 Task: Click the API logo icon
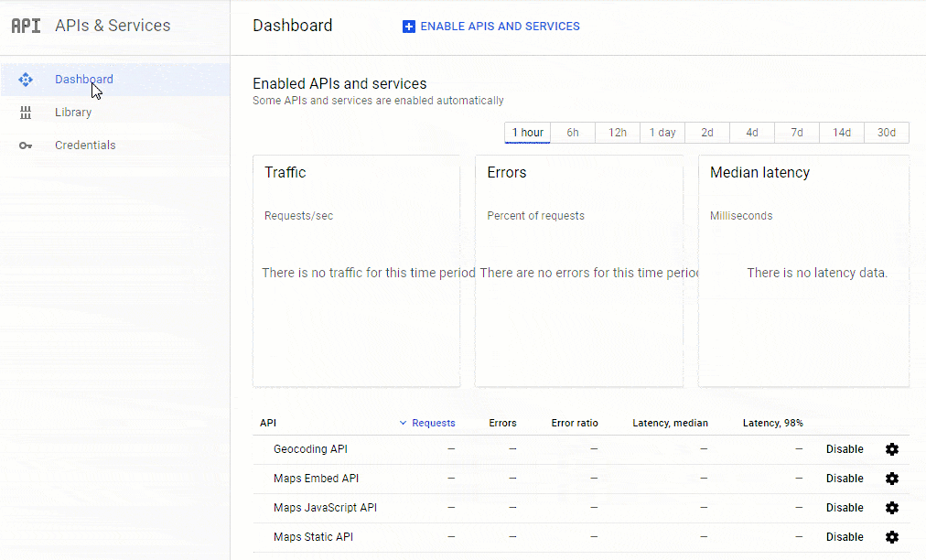26,26
